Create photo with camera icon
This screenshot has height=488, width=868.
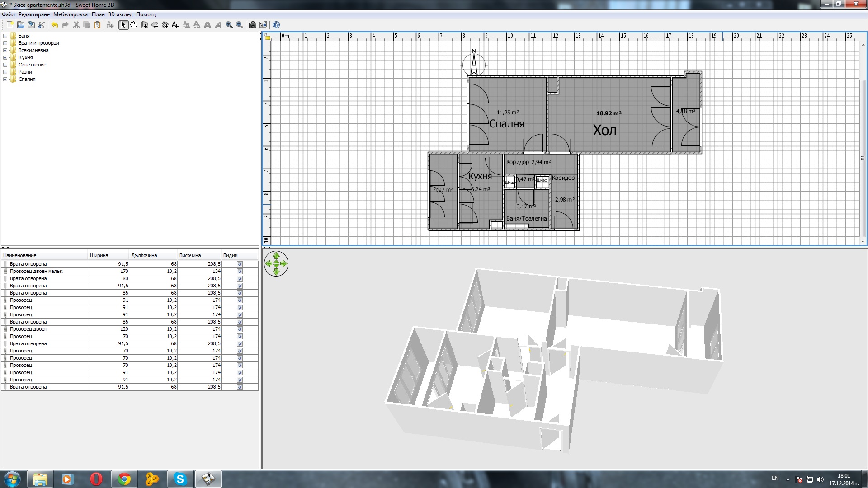[253, 25]
